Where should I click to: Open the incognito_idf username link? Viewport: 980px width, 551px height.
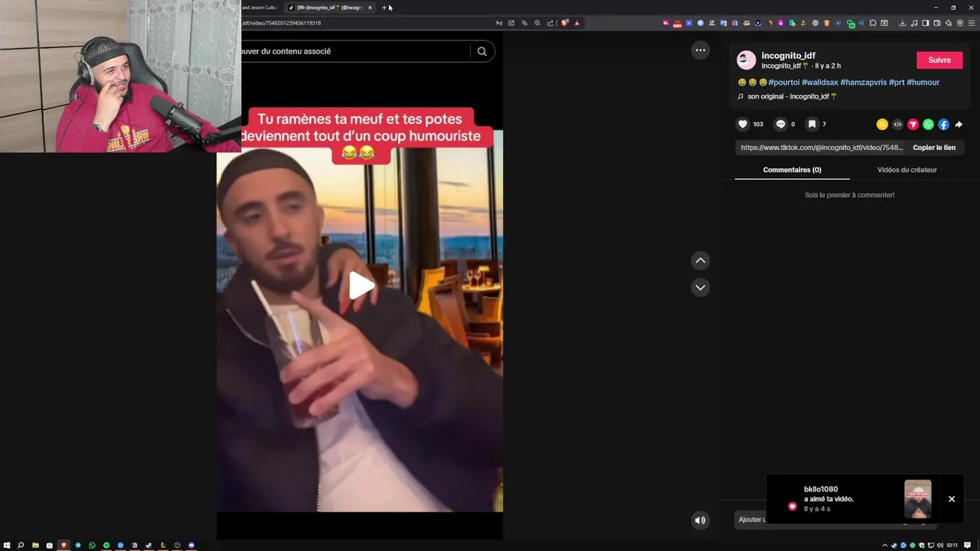point(788,56)
